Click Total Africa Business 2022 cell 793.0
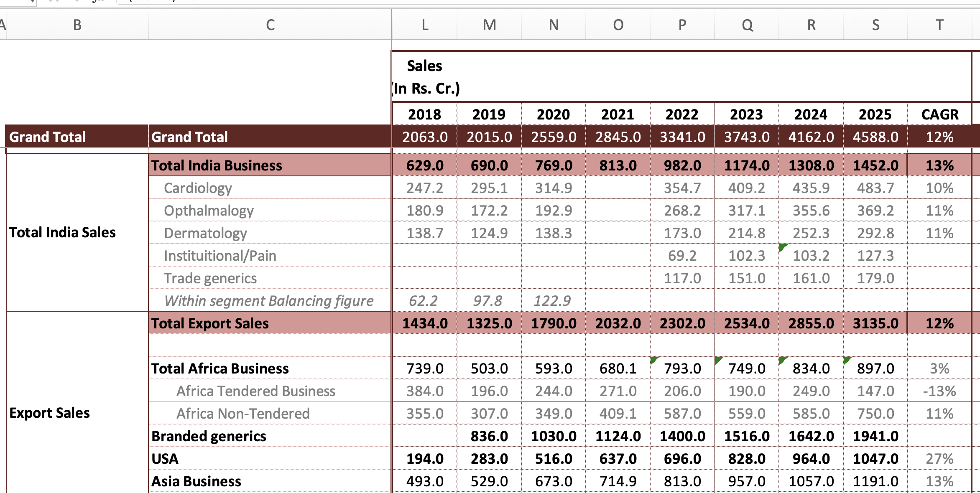This screenshot has height=493, width=980. (x=682, y=368)
